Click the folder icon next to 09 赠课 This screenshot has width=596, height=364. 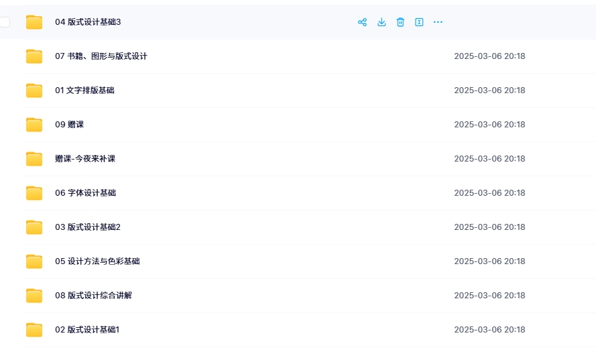(x=34, y=125)
